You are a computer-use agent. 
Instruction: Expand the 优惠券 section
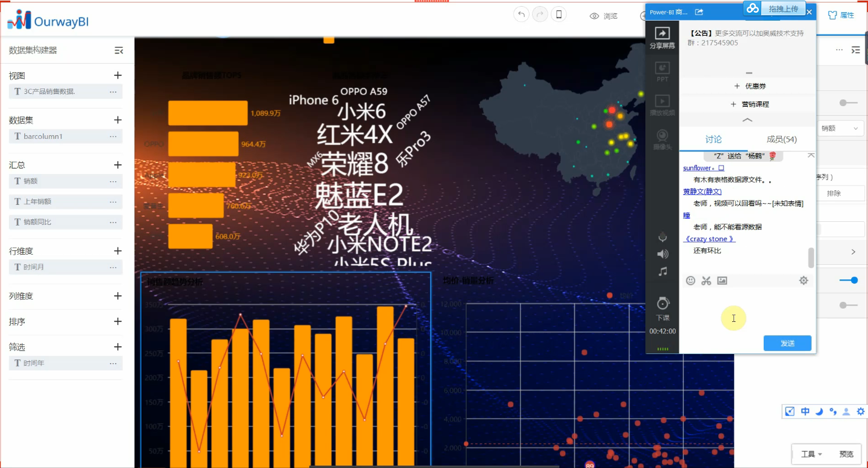click(x=750, y=86)
